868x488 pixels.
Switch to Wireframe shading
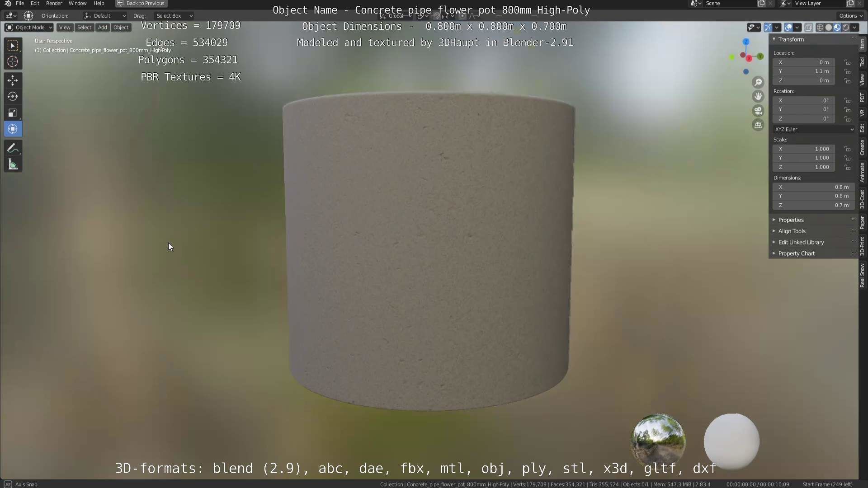[x=820, y=28]
